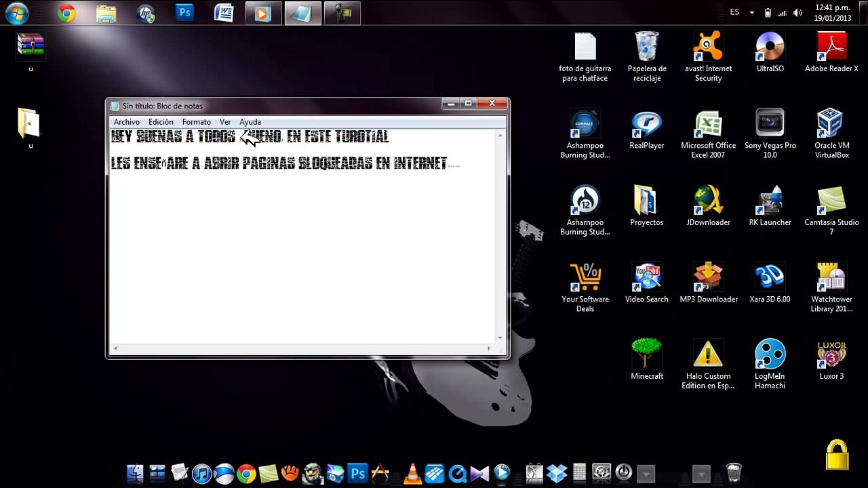
Task: Open the trash can in the dock
Action: point(734,472)
